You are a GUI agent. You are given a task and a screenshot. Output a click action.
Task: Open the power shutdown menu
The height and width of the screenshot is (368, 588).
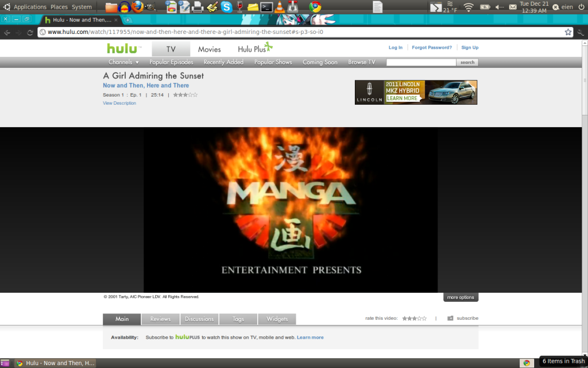point(581,7)
